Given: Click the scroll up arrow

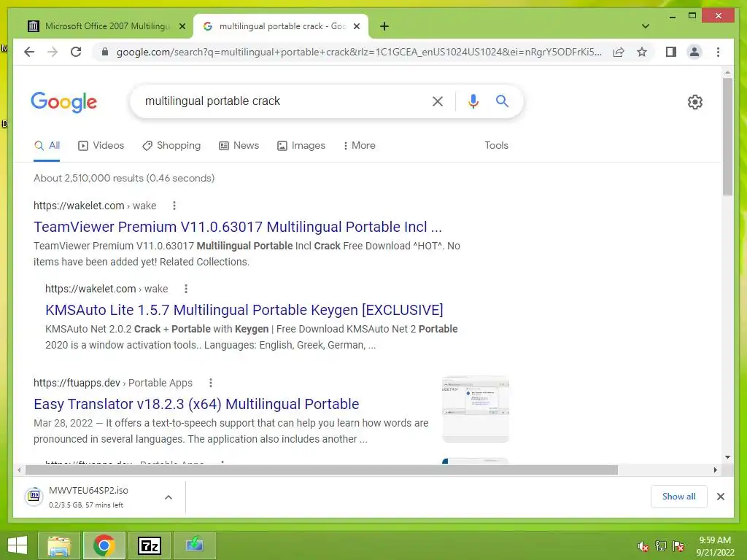Looking at the screenshot, I should 727,72.
